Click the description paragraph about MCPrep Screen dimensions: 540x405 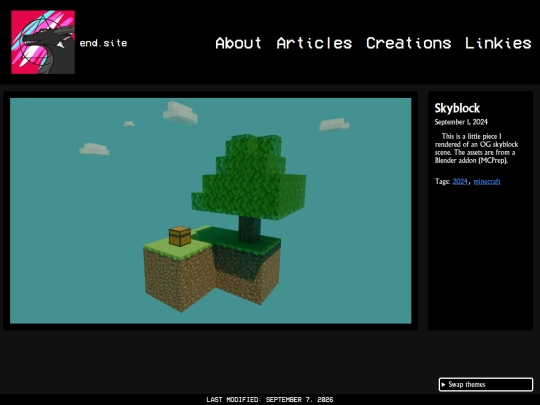pyautogui.click(x=476, y=148)
